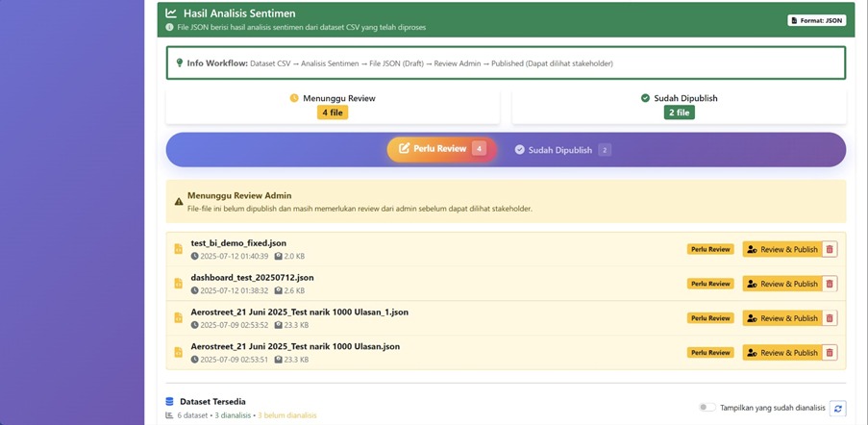Open the Sudah Dipublish tab
The height and width of the screenshot is (425, 868).
pos(562,150)
